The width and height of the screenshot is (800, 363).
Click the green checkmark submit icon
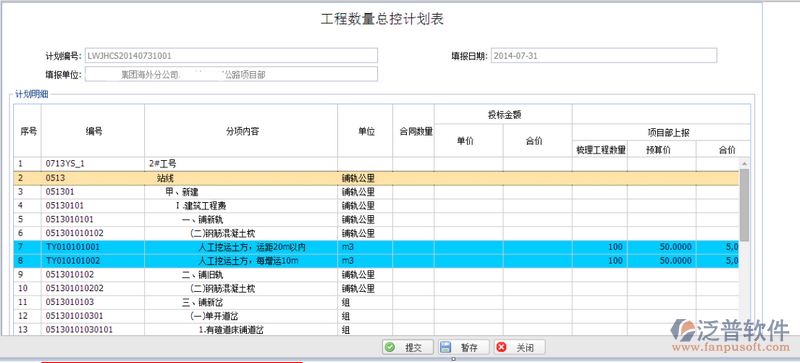[x=390, y=348]
